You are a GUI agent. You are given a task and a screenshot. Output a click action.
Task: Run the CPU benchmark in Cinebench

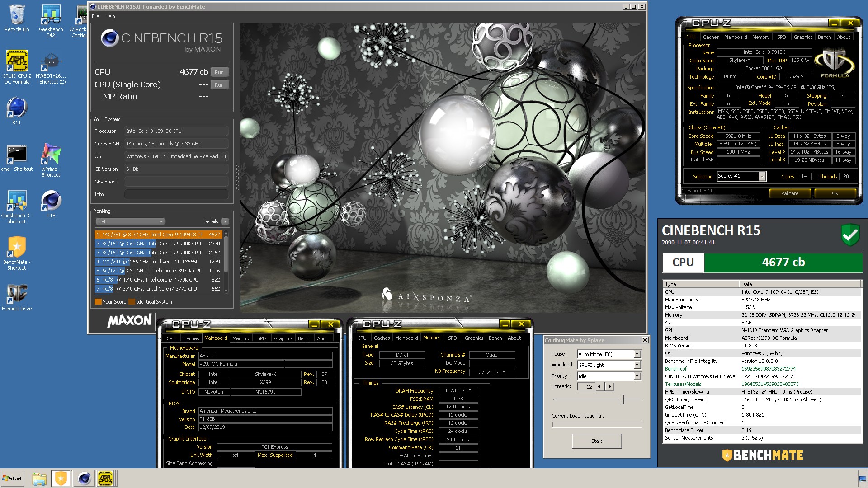(x=219, y=72)
